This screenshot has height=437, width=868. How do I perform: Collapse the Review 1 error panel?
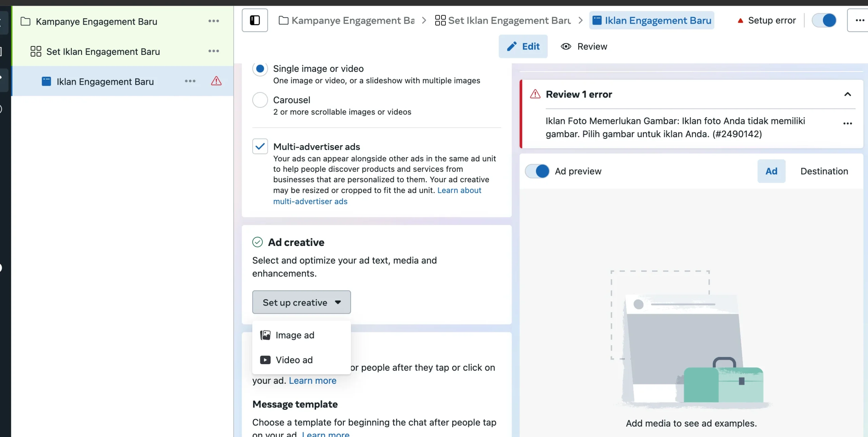point(847,95)
